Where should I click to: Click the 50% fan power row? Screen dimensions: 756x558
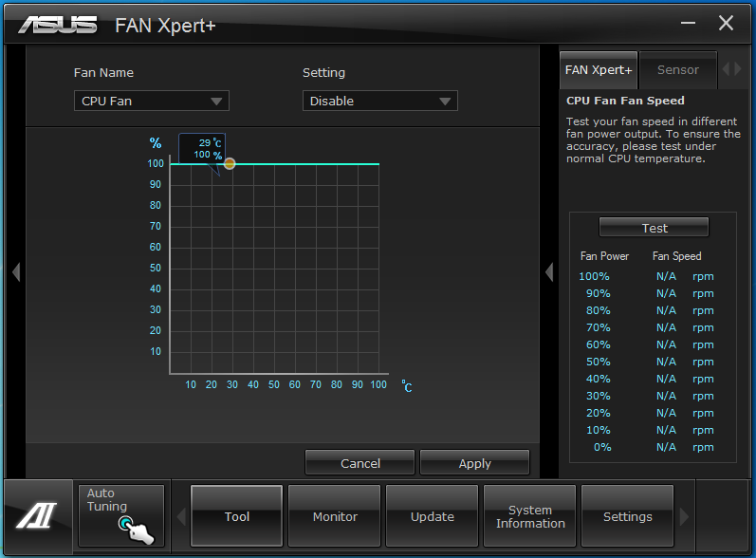tap(646, 362)
